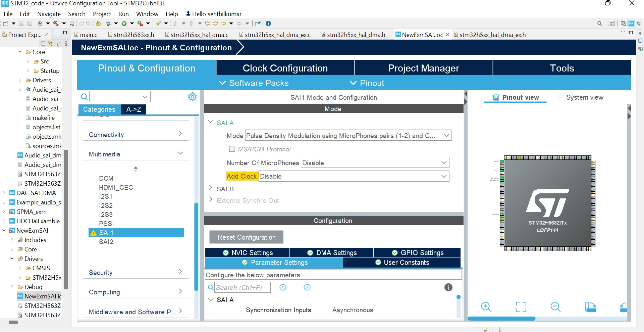This screenshot has width=644, height=332.
Task: Fit chip to view with the frame icon
Action: (x=521, y=307)
